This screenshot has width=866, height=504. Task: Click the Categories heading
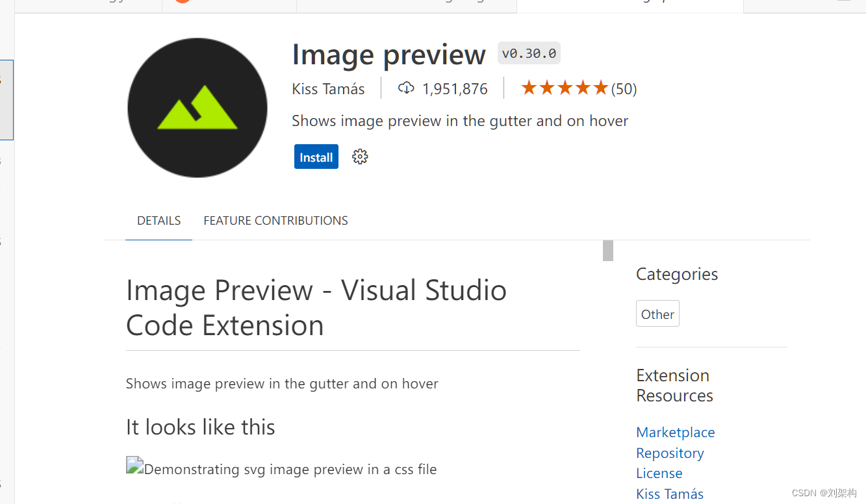[677, 274]
